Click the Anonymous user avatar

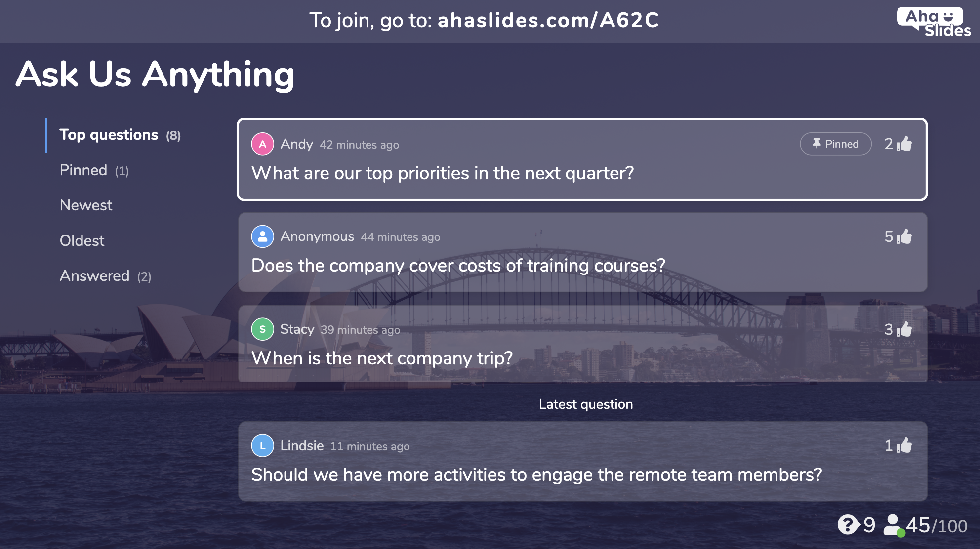pos(263,236)
